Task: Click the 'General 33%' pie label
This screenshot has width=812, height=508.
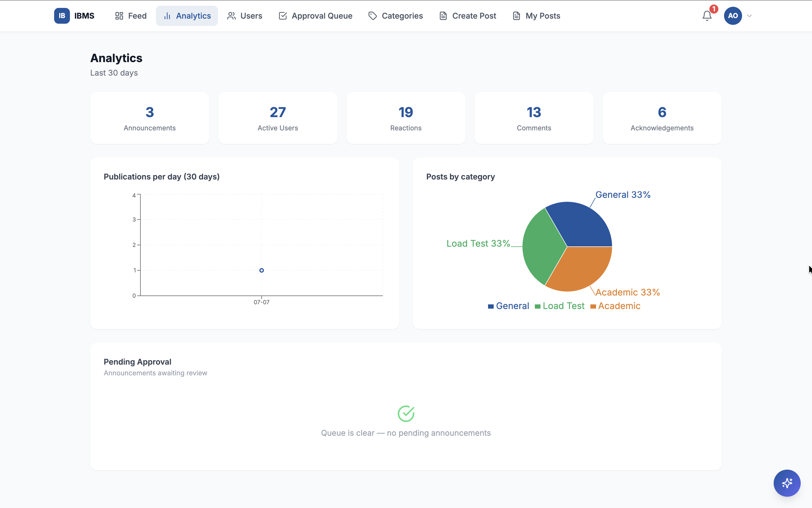Action: click(623, 195)
